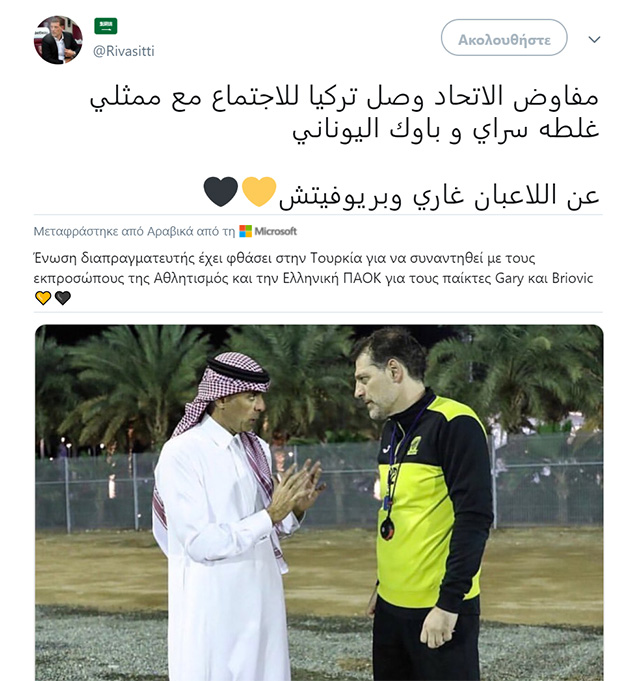The height and width of the screenshot is (681, 636).
Task: Click the 'Μεταφράστηκε από Αραβικά' translation label
Action: 134,231
